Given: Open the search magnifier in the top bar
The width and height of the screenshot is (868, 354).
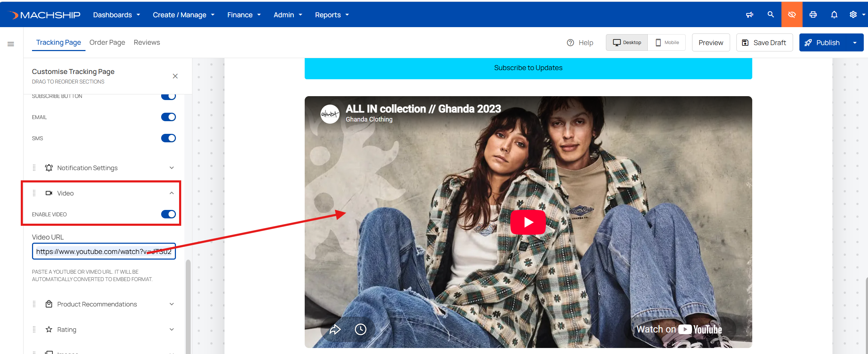Looking at the screenshot, I should 771,14.
